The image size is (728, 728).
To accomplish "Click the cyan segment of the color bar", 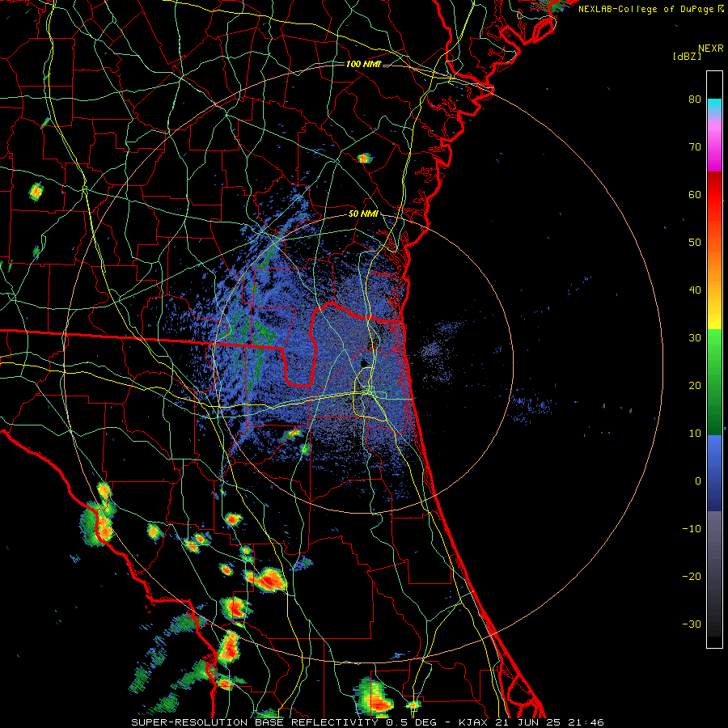I will 714,106.
